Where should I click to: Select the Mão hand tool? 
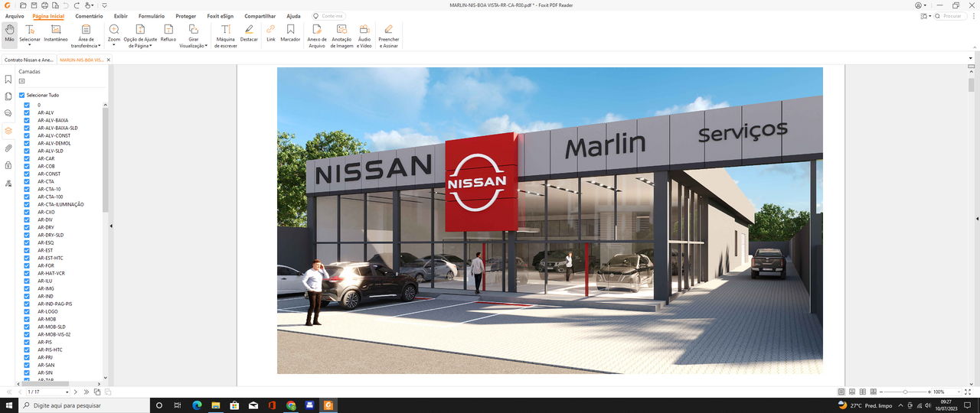click(x=9, y=34)
